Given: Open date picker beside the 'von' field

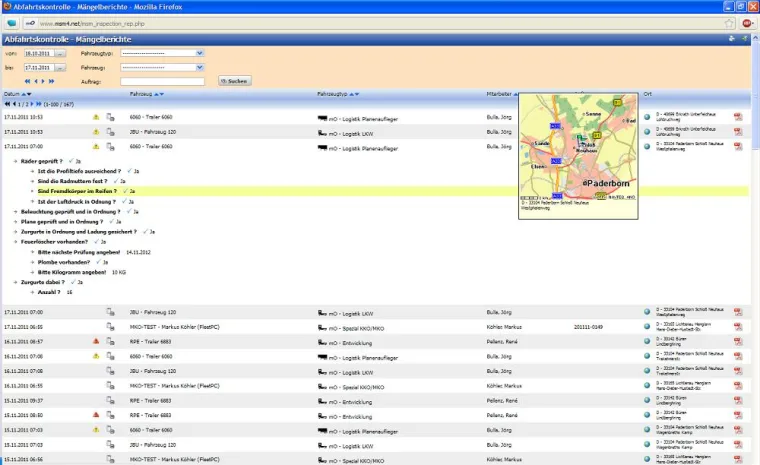Looking at the screenshot, I should click(61, 53).
